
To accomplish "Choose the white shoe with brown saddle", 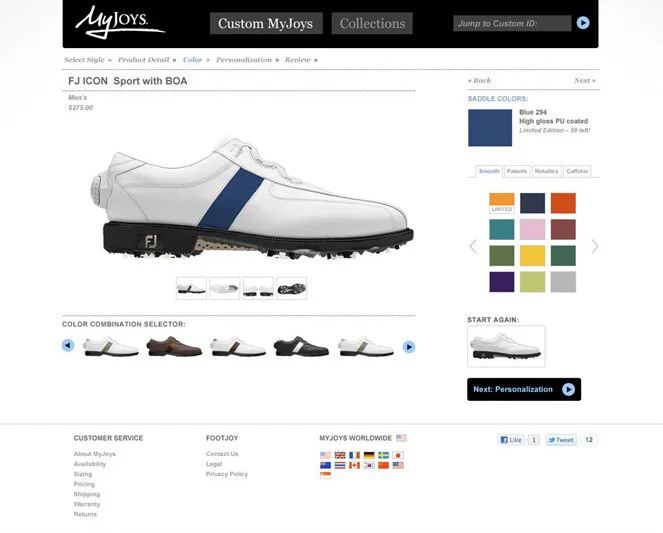I will (x=238, y=347).
